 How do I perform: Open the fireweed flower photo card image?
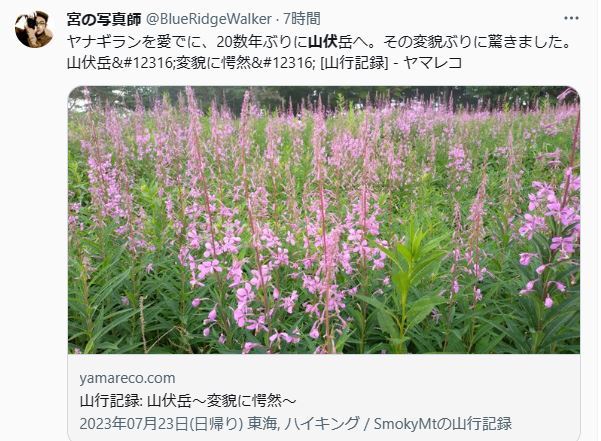point(324,220)
